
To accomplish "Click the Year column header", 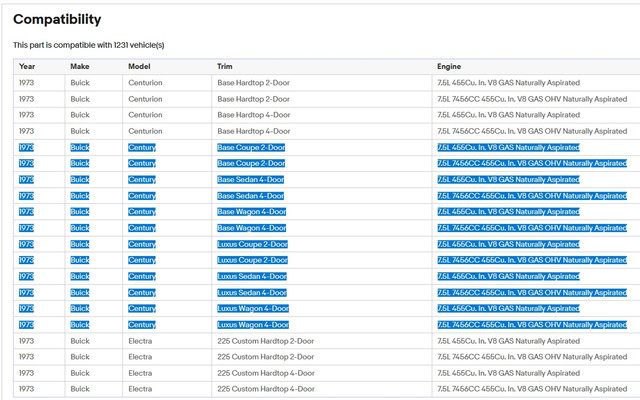I will click(x=27, y=66).
